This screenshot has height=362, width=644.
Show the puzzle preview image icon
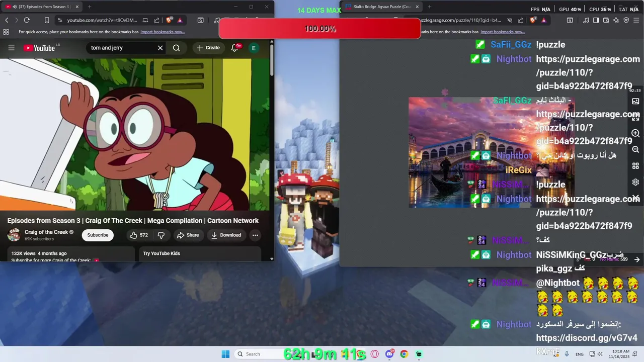click(x=635, y=101)
